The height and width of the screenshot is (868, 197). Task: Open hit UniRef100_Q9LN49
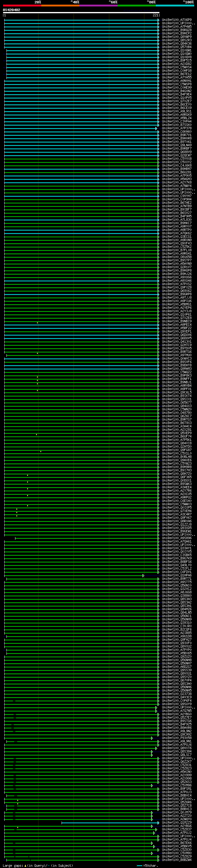point(176,145)
